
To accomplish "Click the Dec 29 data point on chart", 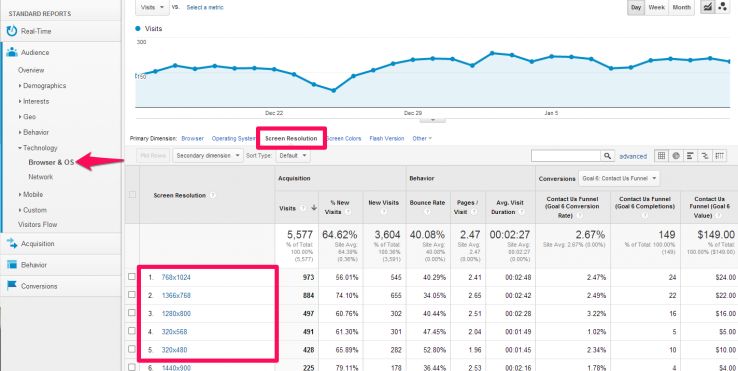I will [413, 60].
